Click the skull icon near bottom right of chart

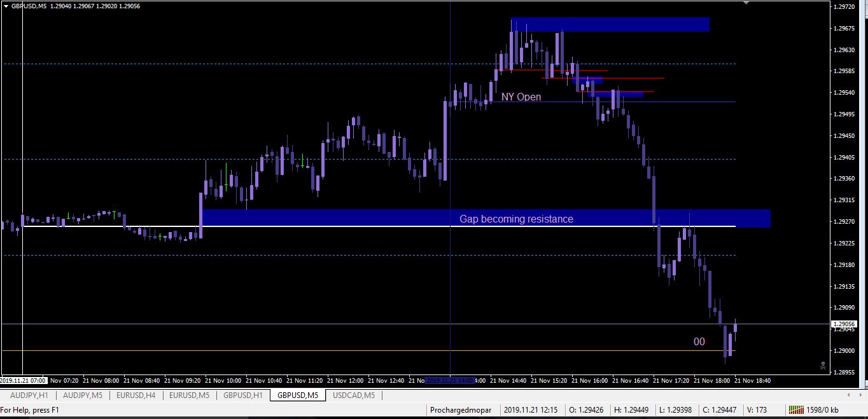(x=823, y=366)
